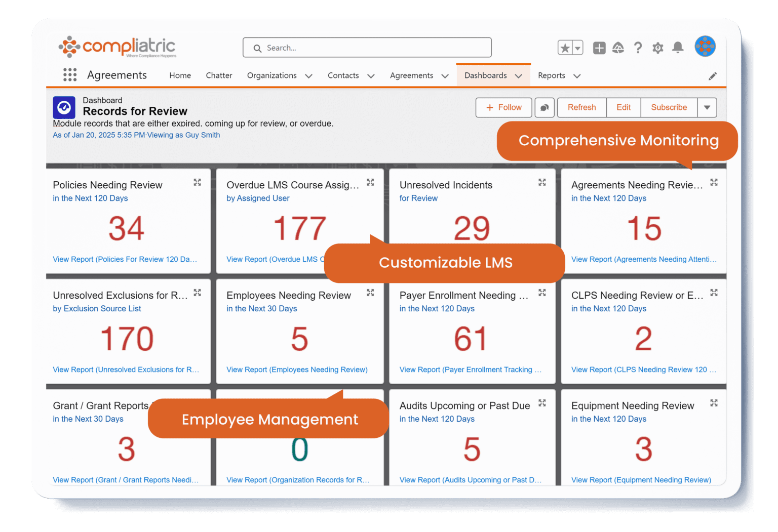Open the App Launcher grid icon
The width and height of the screenshot is (778, 532).
70,75
